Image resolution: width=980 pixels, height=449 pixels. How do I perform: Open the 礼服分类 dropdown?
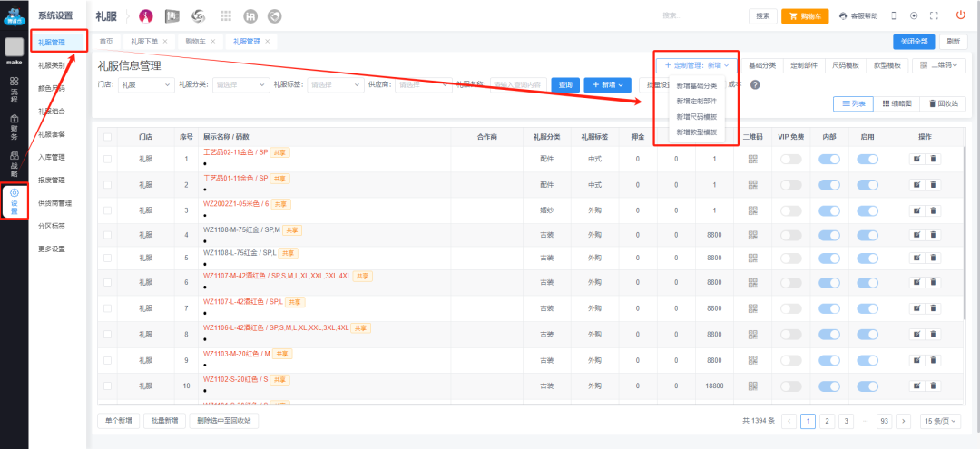coord(240,85)
